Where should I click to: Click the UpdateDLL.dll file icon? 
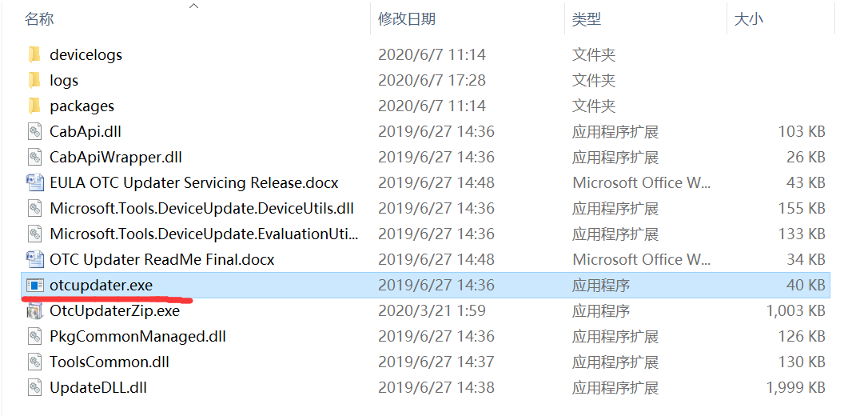tap(34, 387)
